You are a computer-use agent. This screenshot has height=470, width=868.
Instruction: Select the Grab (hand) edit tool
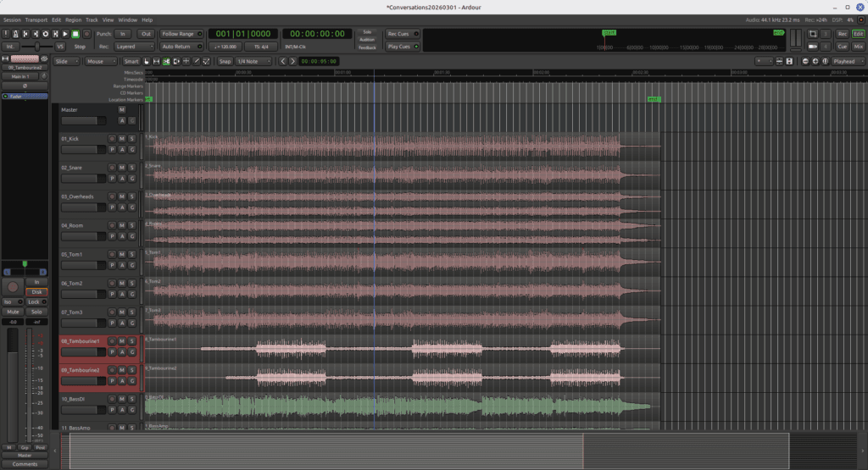[x=147, y=61]
